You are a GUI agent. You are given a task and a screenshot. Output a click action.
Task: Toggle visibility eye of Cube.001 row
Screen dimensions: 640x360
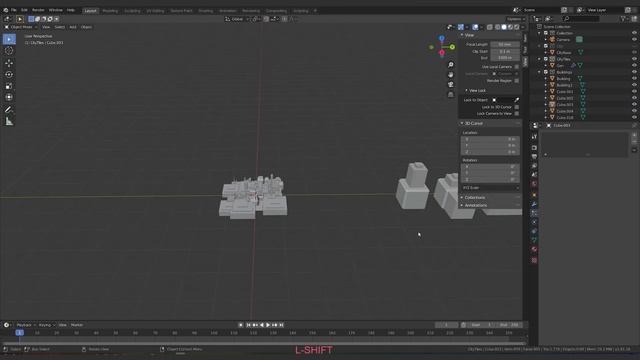(x=634, y=92)
